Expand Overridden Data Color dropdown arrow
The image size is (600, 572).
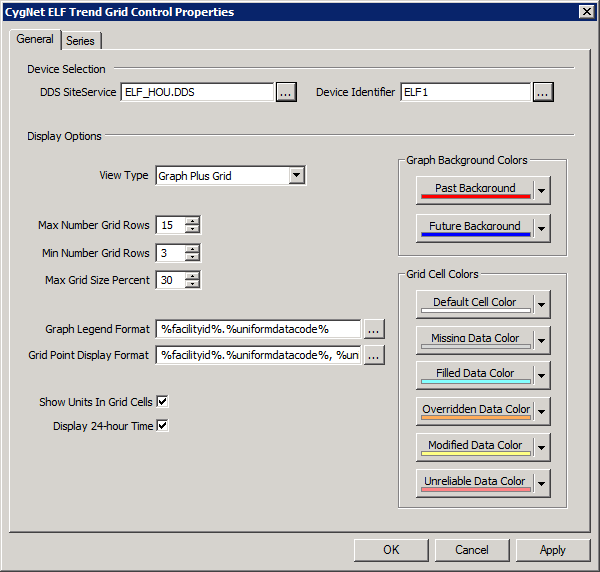click(542, 411)
